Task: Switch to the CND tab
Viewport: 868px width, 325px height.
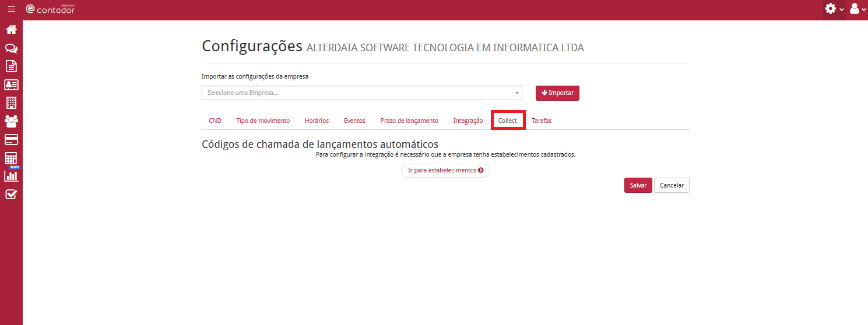Action: point(215,121)
